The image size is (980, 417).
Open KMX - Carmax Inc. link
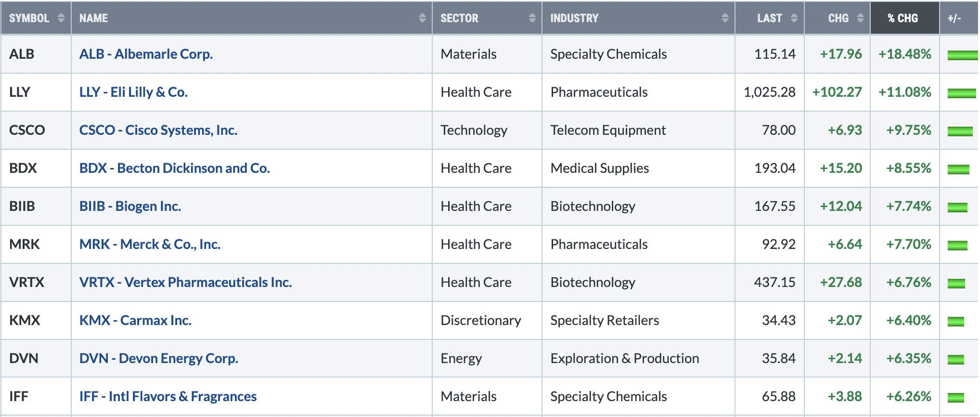click(135, 320)
